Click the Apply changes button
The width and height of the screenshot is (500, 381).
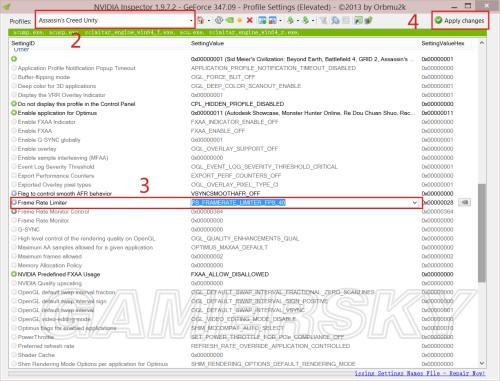click(460, 20)
